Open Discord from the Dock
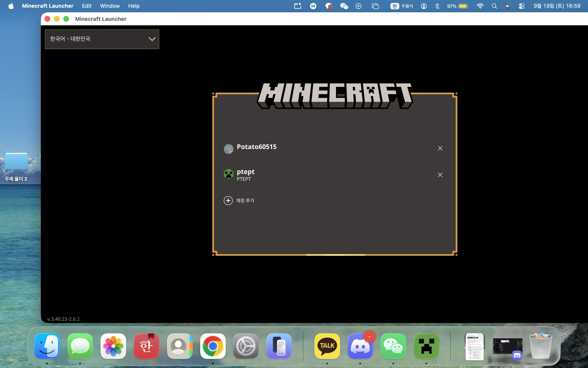 pos(360,346)
